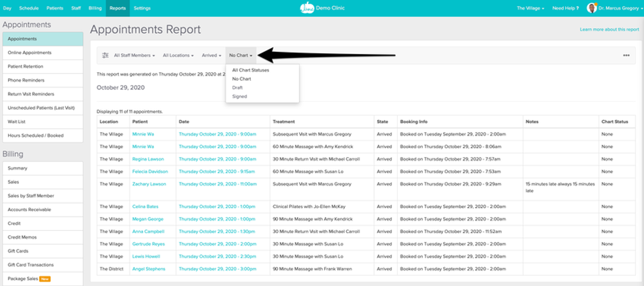Image resolution: width=644 pixels, height=286 pixels.
Task: Open The Village location switcher
Action: (x=530, y=8)
